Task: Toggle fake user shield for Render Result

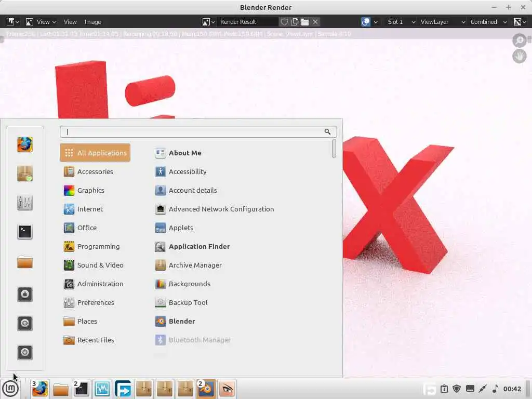Action: tap(284, 22)
